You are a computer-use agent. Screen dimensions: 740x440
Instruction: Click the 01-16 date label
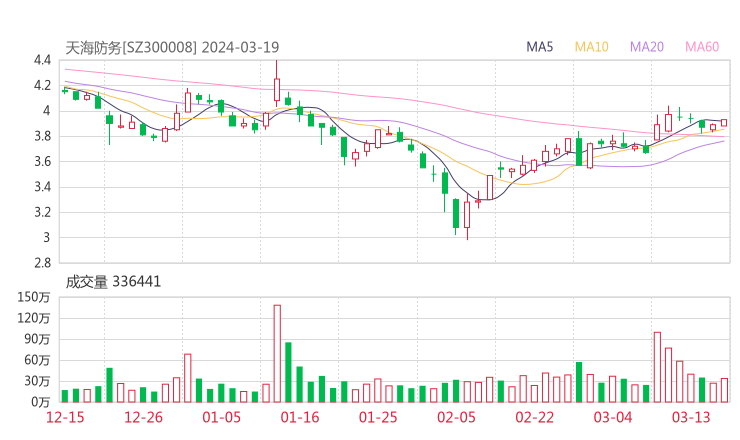(x=300, y=417)
